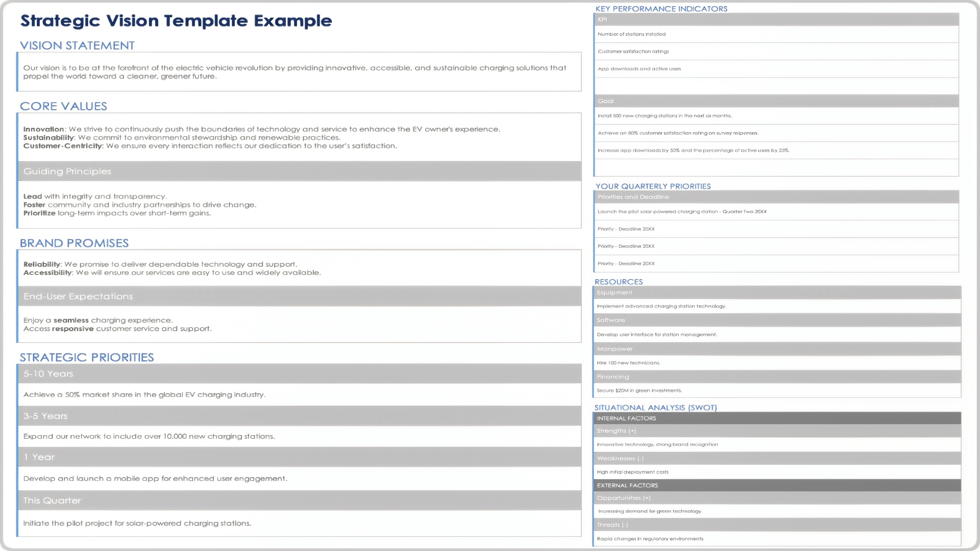Click 'Prioritize long-term impacts' line
The image size is (980, 551).
[117, 213]
